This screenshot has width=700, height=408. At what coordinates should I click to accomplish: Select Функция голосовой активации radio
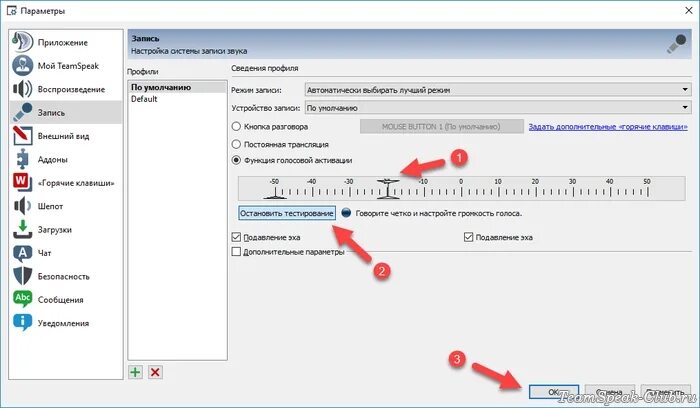pyautogui.click(x=236, y=160)
